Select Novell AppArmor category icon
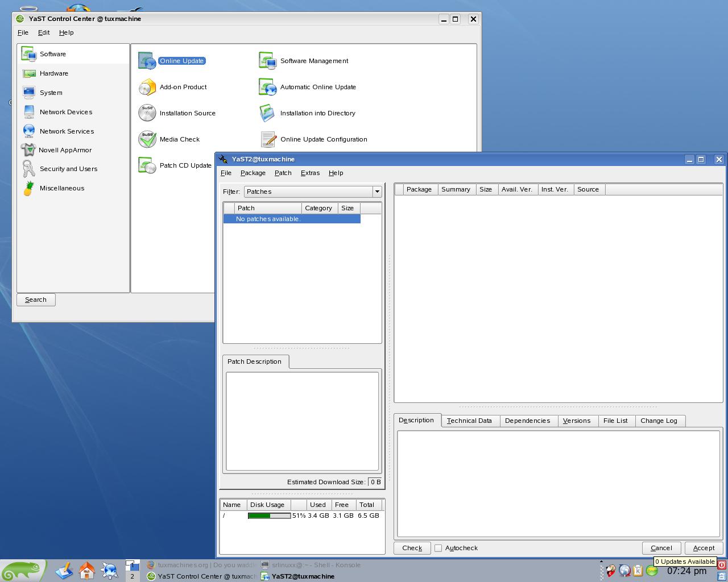This screenshot has width=728, height=582. (x=28, y=150)
